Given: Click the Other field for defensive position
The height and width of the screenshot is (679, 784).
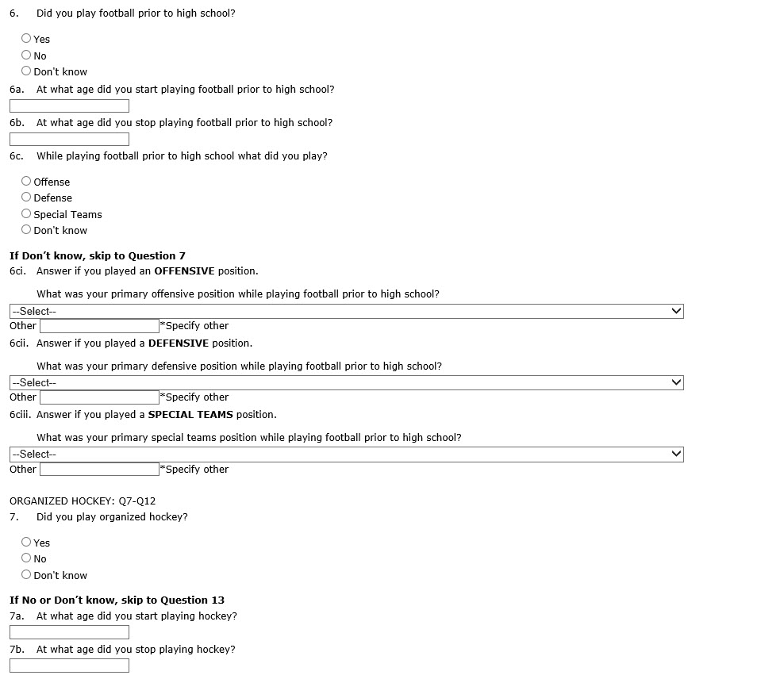Looking at the screenshot, I should tap(99, 397).
